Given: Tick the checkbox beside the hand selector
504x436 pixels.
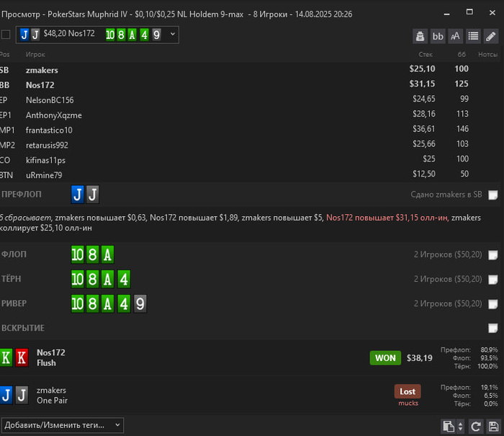Looking at the screenshot, I should 6,35.
